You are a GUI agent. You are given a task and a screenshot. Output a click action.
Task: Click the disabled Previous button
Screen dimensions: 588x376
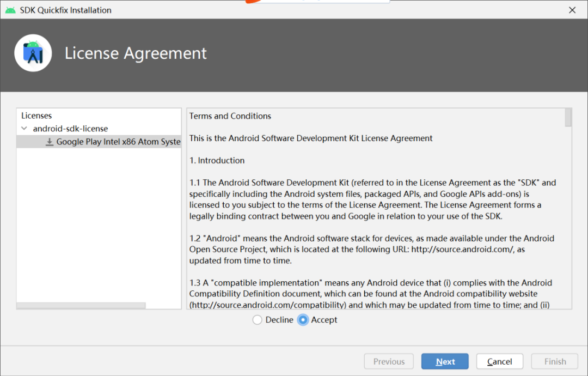pyautogui.click(x=389, y=361)
